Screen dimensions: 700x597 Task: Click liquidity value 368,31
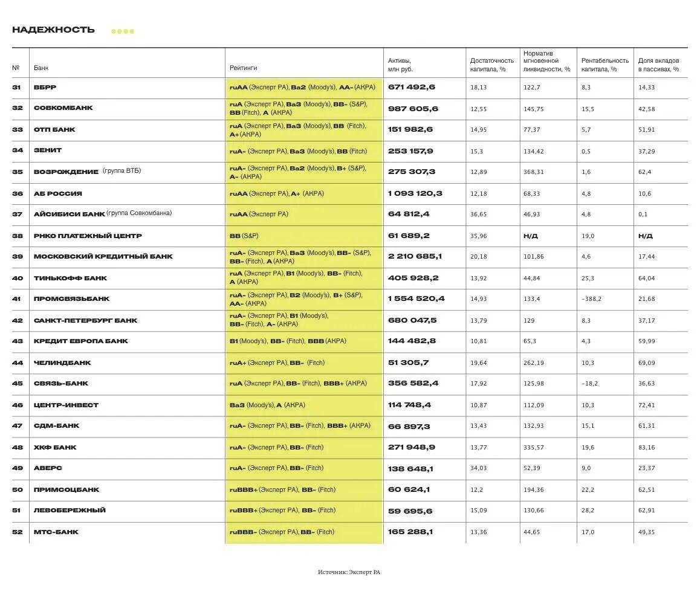coord(534,172)
